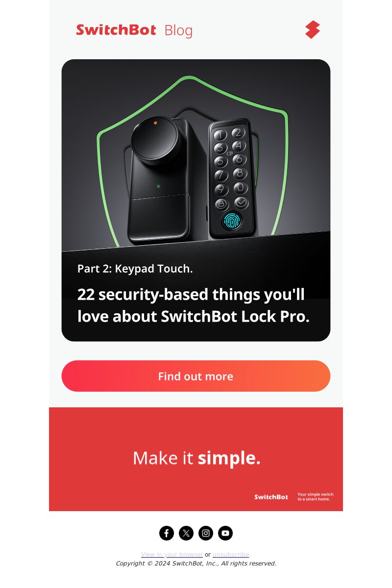Open the Facebook social icon
This screenshot has width=392, height=588.
click(x=167, y=533)
